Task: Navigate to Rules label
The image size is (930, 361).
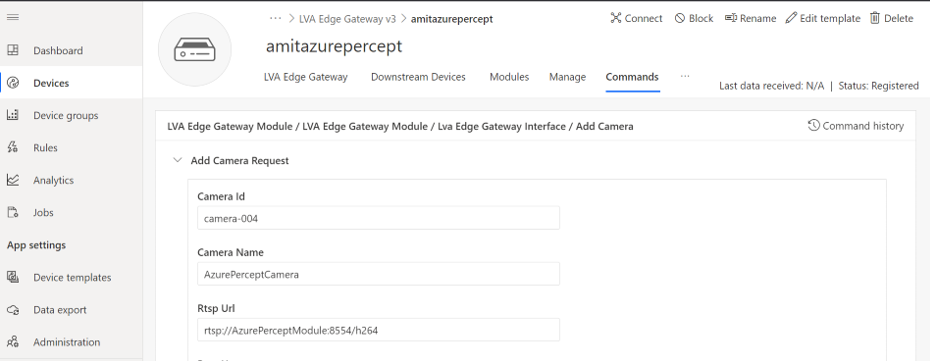Action: point(46,148)
